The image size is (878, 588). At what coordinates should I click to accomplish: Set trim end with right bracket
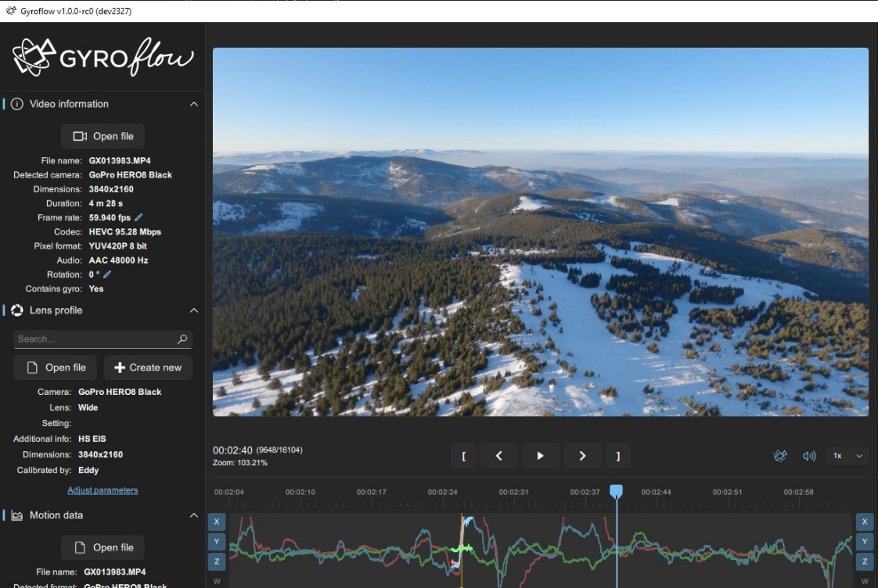tap(618, 456)
